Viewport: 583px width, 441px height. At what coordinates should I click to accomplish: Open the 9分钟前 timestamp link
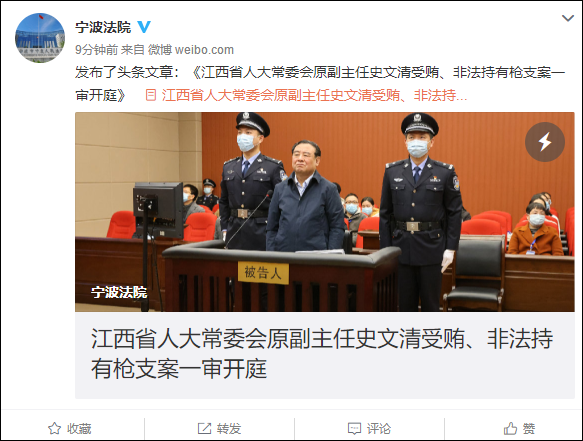(96, 49)
